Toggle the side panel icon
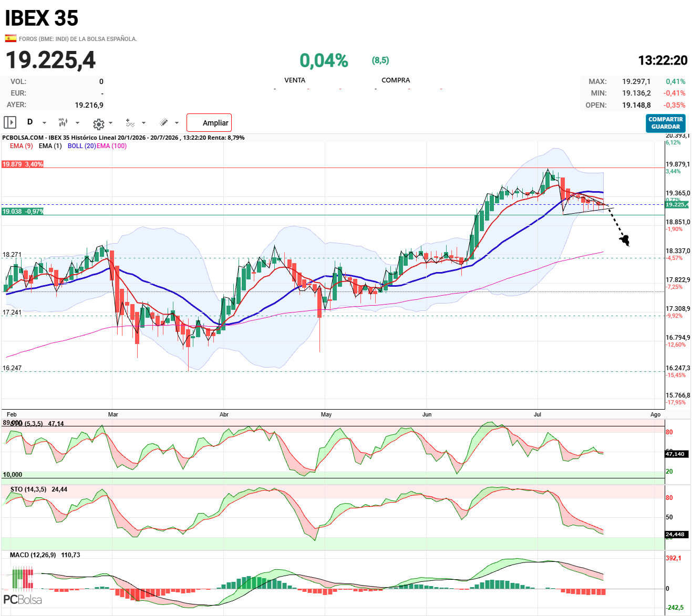The width and height of the screenshot is (692, 616). pyautogui.click(x=10, y=122)
